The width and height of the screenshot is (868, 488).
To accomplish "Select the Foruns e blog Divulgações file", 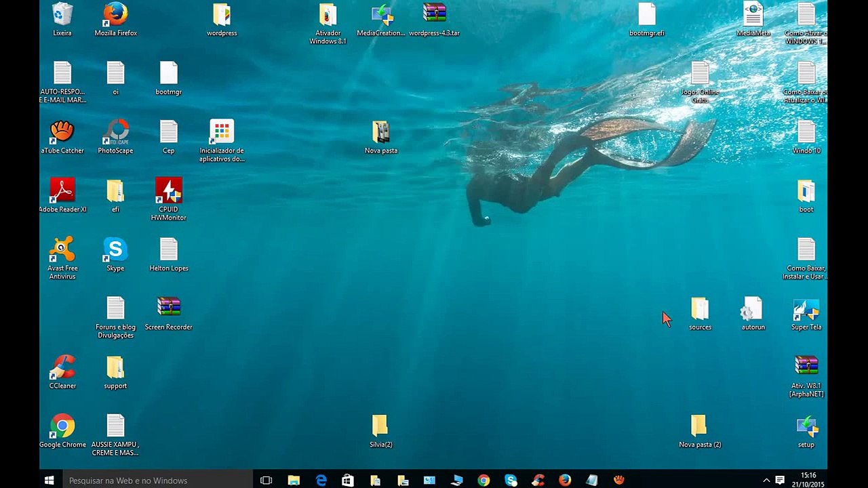I will tap(115, 317).
